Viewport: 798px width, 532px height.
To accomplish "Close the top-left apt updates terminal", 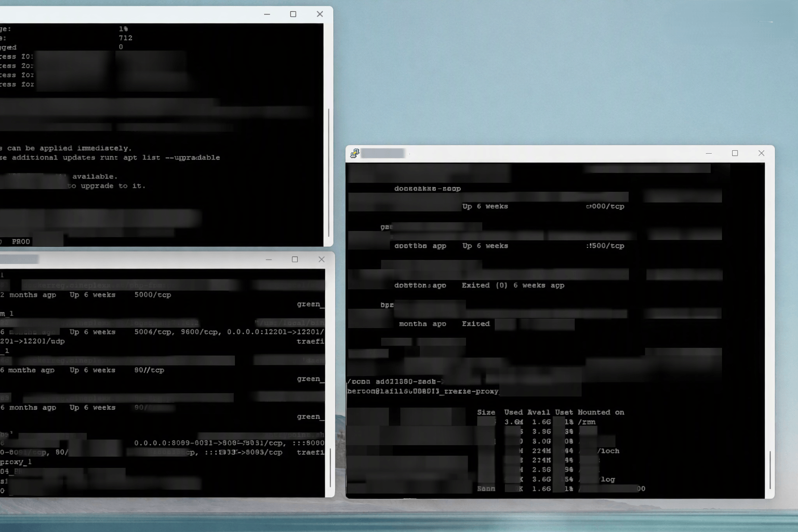I will [x=320, y=14].
